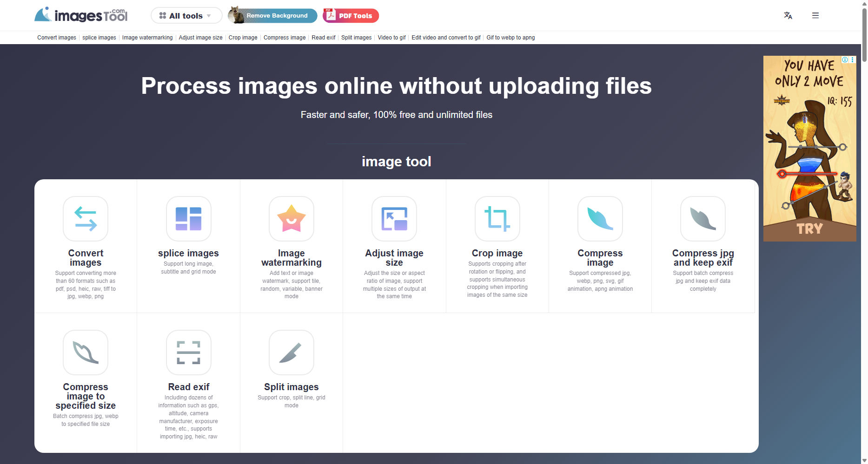Click the Read exif card title
Viewport: 868px width, 464px height.
[188, 387]
